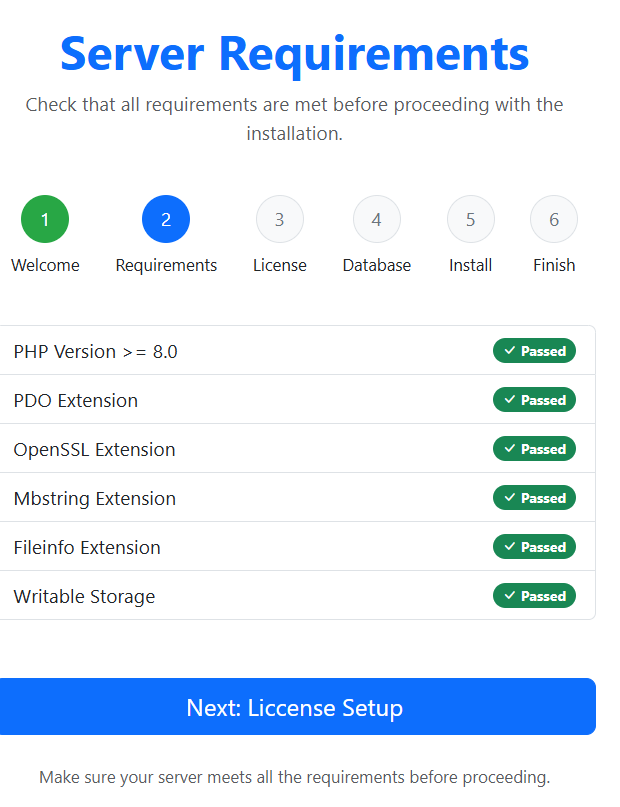Image resolution: width=620 pixels, height=807 pixels.
Task: Click the Passed badge for Fileinfo Extension
Action: (534, 546)
